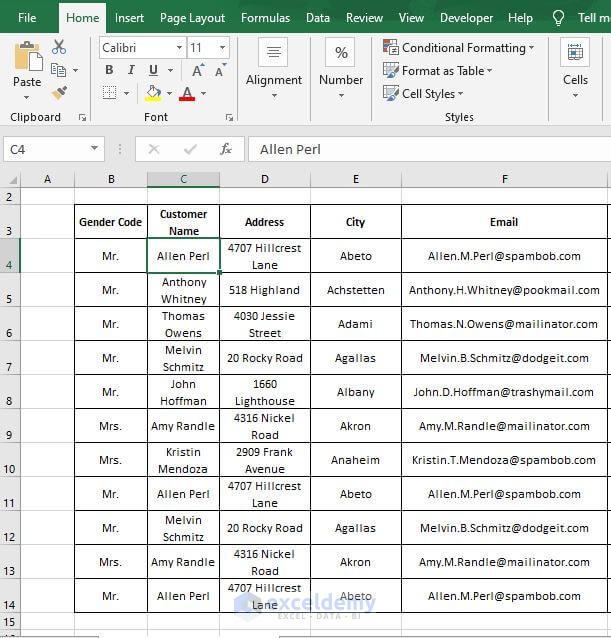Open the font name Calibri dropdown
The image size is (611, 638).
click(x=179, y=48)
